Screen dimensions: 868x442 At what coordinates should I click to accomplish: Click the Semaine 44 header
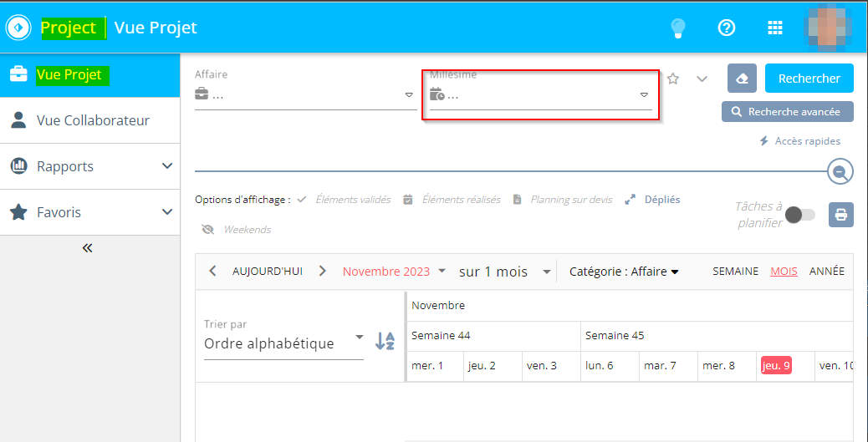click(493, 336)
